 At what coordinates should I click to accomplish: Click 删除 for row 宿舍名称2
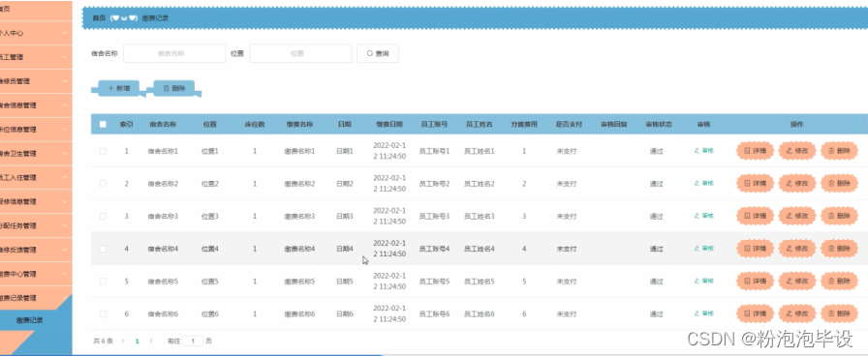click(839, 184)
